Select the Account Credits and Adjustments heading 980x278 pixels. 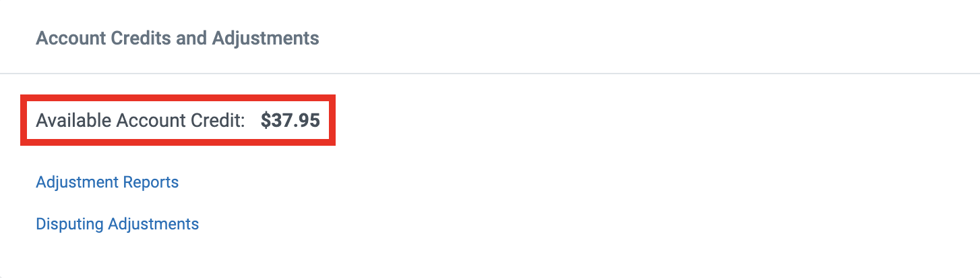(x=177, y=38)
